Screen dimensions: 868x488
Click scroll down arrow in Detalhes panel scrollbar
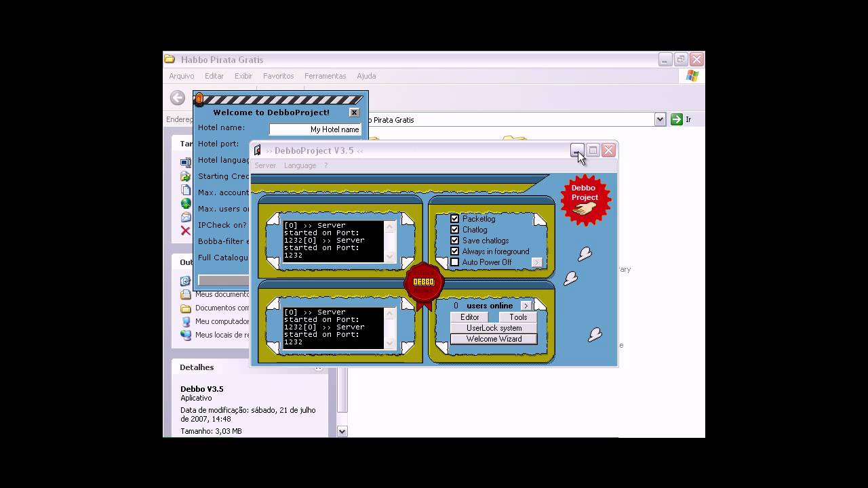click(342, 431)
